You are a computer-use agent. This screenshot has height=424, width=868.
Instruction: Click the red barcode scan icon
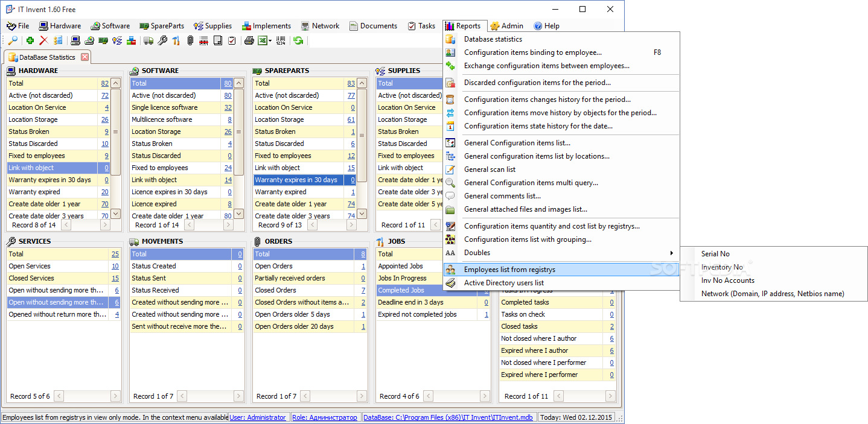click(x=204, y=40)
